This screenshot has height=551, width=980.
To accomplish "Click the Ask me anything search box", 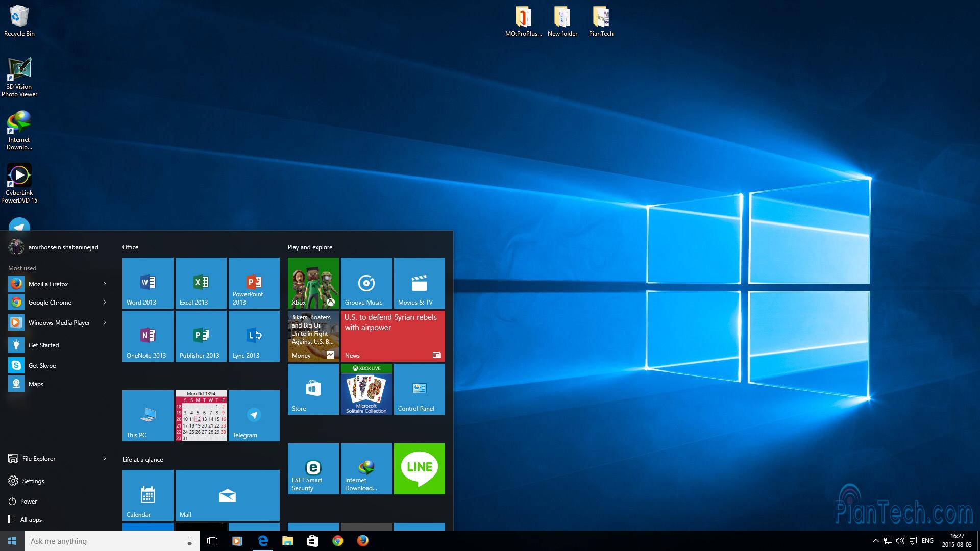I will click(x=105, y=541).
